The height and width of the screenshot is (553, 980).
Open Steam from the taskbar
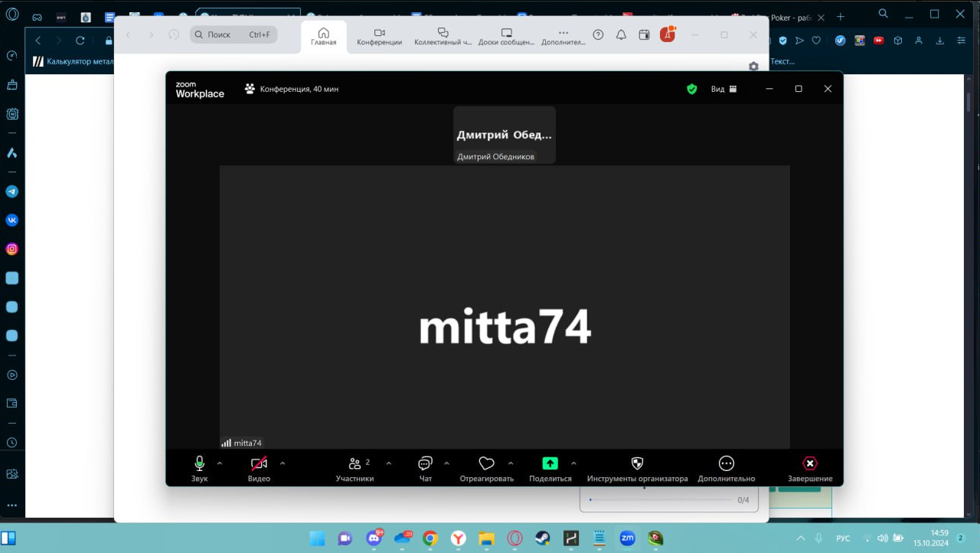(x=543, y=538)
